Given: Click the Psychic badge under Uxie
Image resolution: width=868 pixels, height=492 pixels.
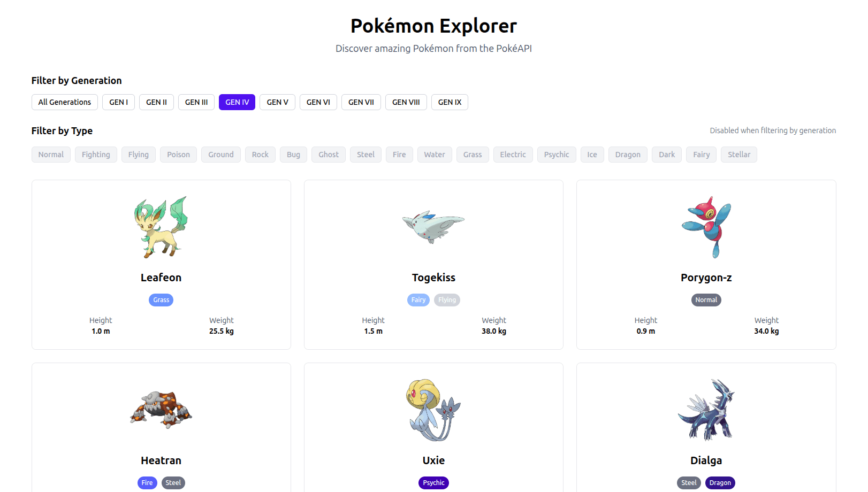Looking at the screenshot, I should coord(433,482).
